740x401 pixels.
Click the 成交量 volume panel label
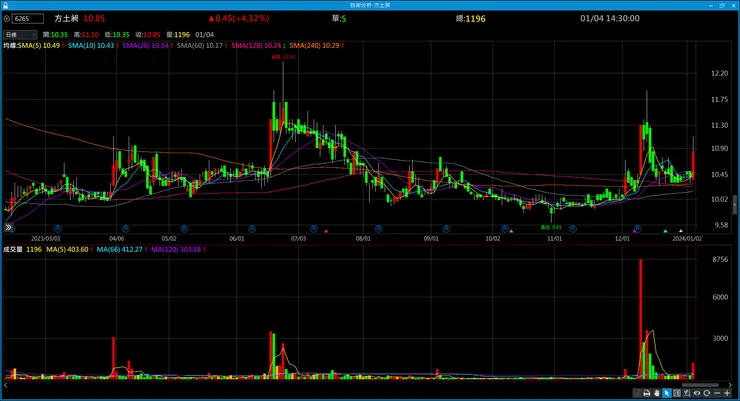13,250
